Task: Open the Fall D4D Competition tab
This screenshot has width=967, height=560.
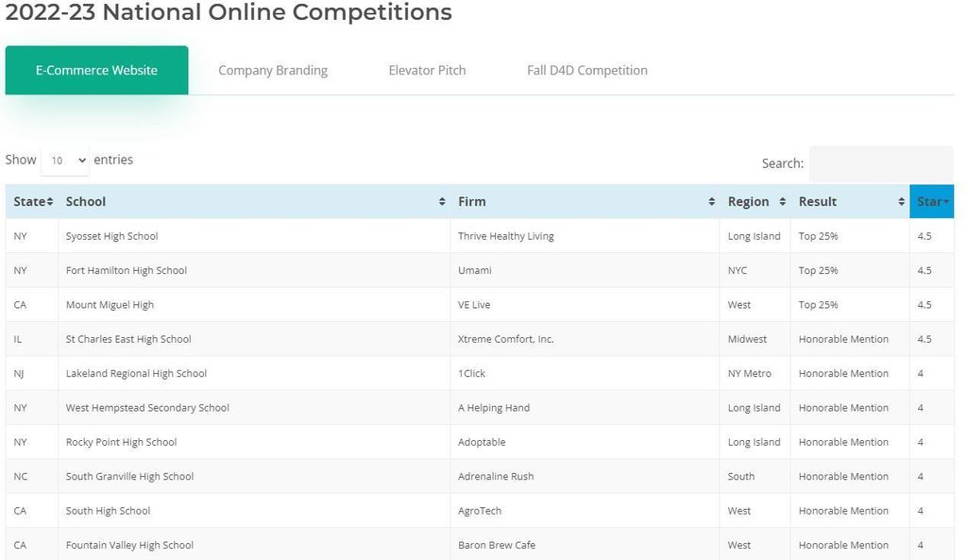Action: 587,70
